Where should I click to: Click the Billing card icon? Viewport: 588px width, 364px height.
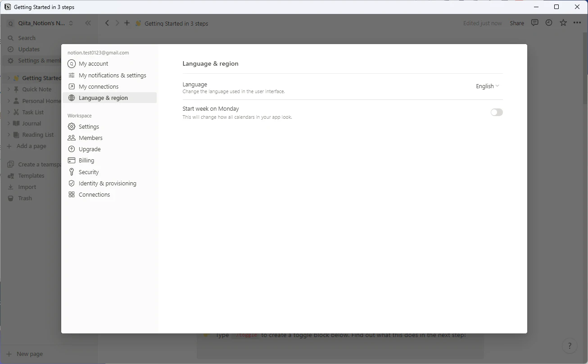click(72, 160)
